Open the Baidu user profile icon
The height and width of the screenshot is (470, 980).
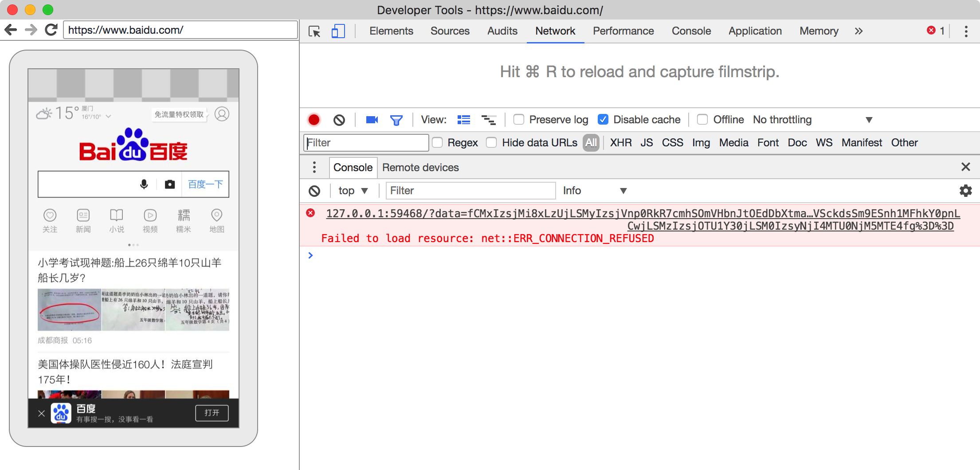222,114
